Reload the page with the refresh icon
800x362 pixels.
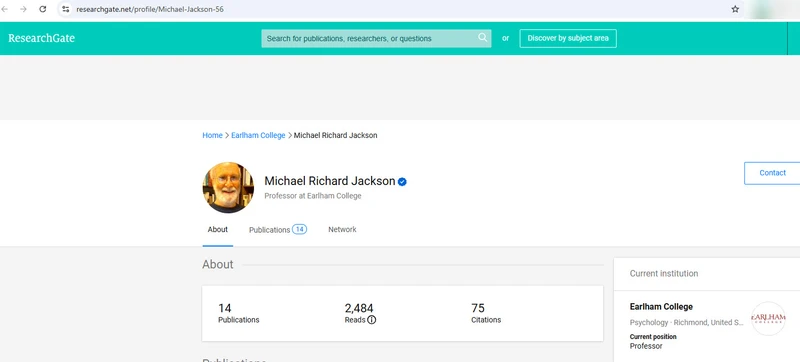click(43, 9)
